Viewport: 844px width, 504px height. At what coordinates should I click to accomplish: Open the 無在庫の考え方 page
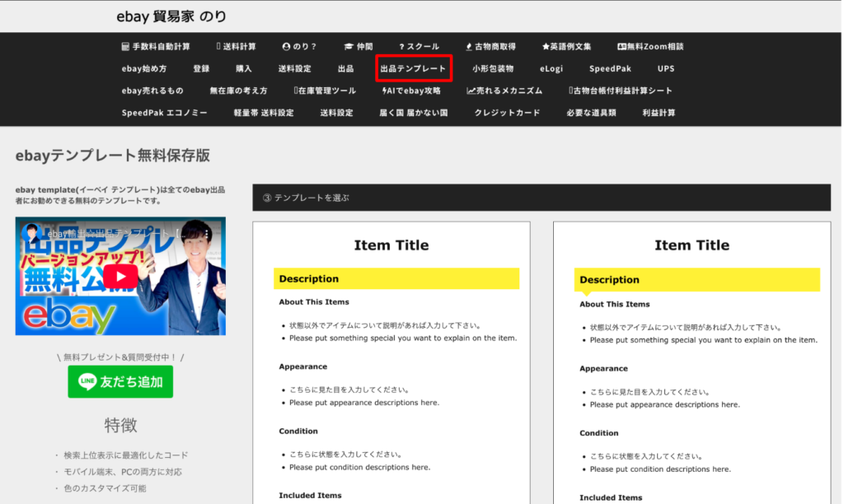click(x=238, y=91)
